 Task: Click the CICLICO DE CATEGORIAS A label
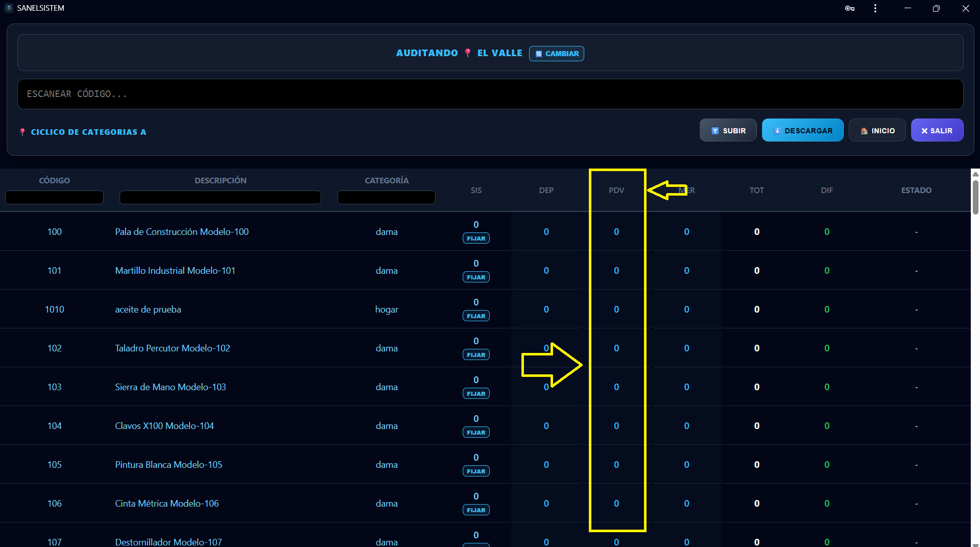pos(88,132)
